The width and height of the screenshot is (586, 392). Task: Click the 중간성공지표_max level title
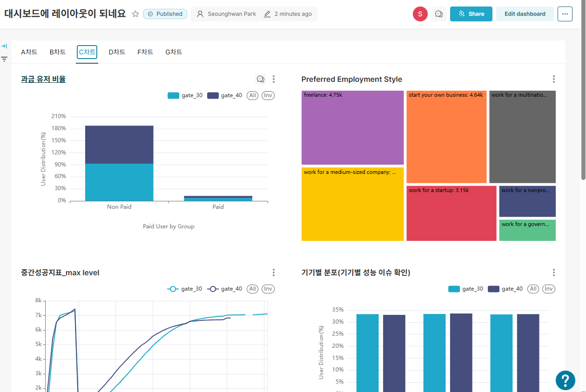[60, 272]
